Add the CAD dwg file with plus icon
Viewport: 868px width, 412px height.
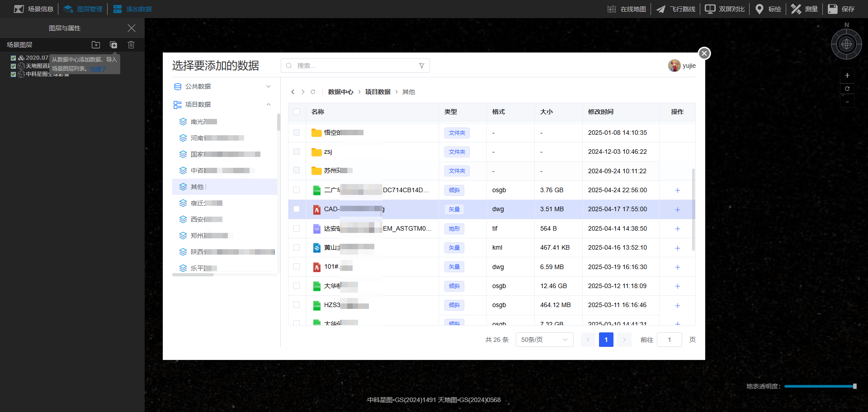coord(677,209)
